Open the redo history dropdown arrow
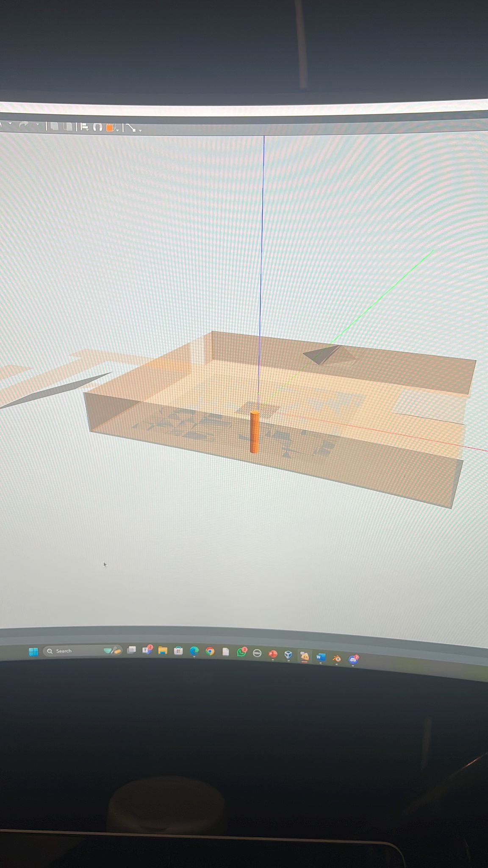Screen dimensions: 488x868 [38, 124]
